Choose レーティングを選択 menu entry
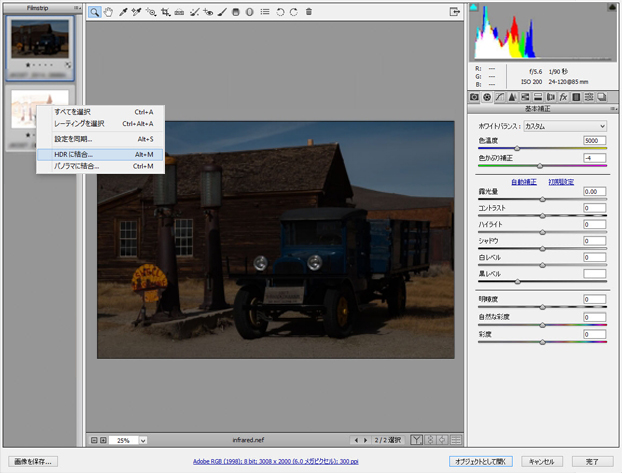 100,124
